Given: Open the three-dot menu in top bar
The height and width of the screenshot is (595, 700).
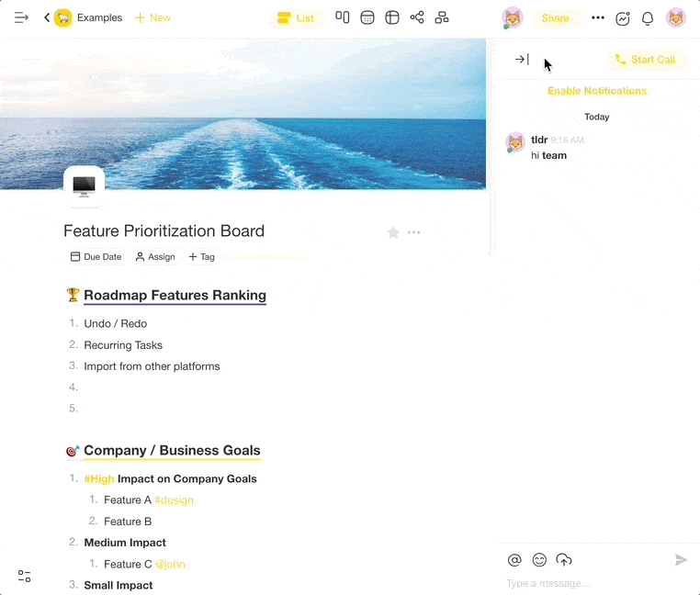Looking at the screenshot, I should (x=598, y=17).
